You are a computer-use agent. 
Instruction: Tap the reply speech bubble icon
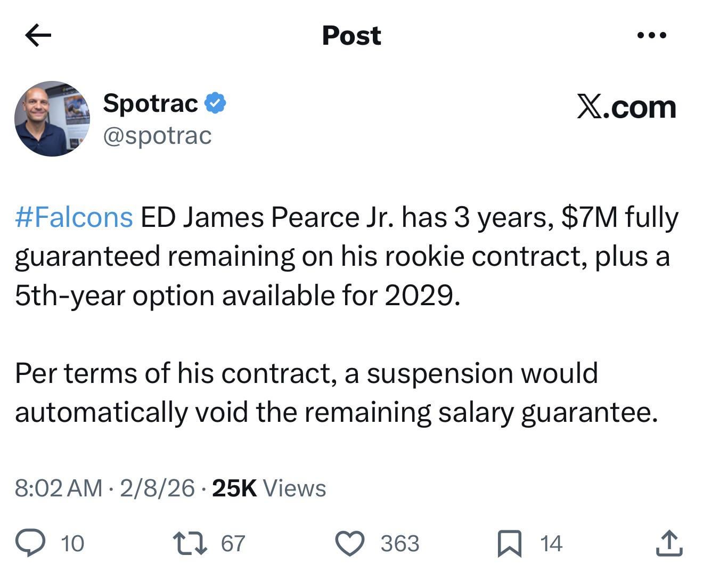[30, 543]
